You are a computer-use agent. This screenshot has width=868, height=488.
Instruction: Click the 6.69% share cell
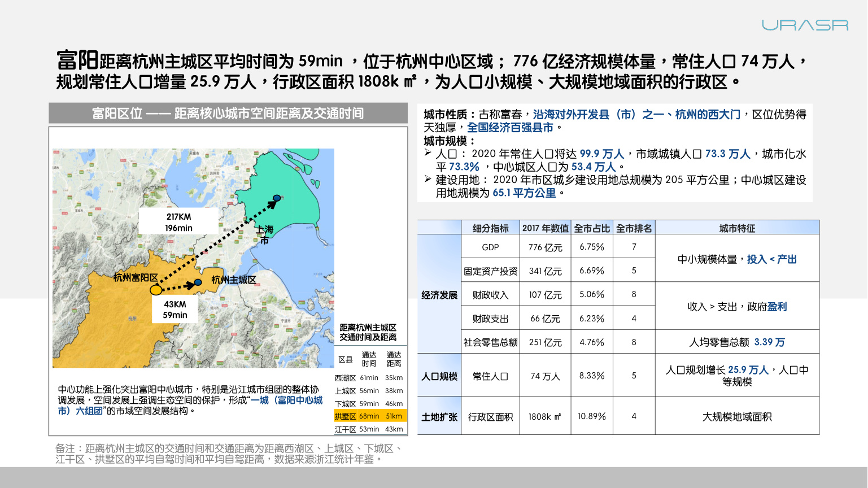pos(592,271)
